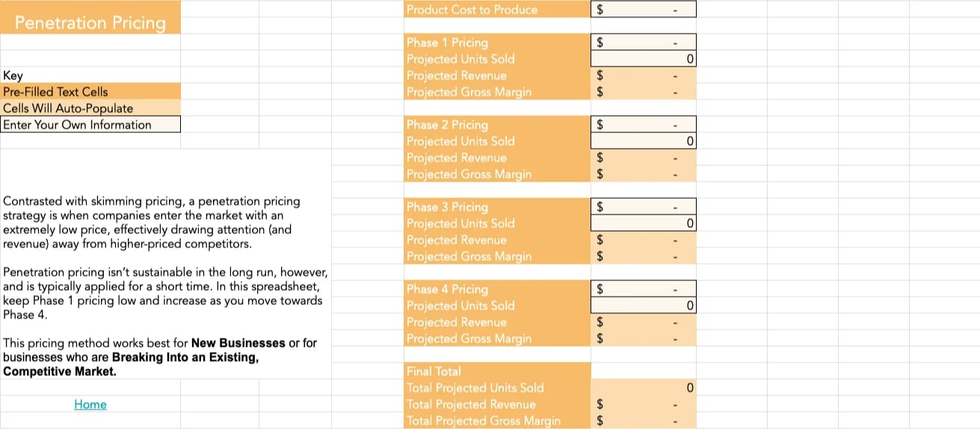Click the Phase 2 Pricing dollar input cell
The width and height of the screenshot is (980, 429).
click(x=643, y=125)
